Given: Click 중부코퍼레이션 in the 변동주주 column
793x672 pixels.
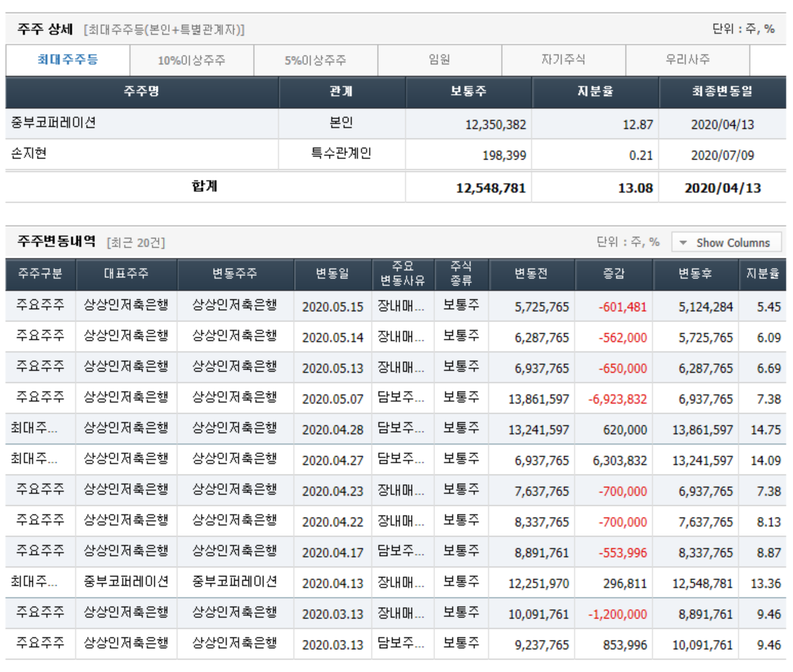Looking at the screenshot, I should pyautogui.click(x=235, y=582).
